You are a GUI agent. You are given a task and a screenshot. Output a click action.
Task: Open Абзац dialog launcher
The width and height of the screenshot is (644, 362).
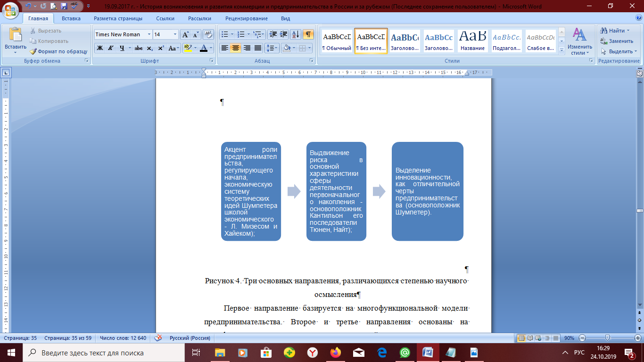point(312,61)
